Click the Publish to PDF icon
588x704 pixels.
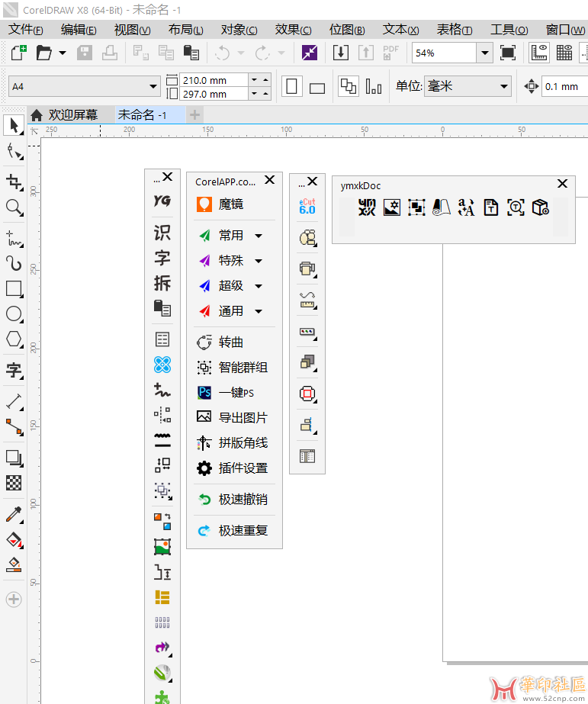coord(390,53)
